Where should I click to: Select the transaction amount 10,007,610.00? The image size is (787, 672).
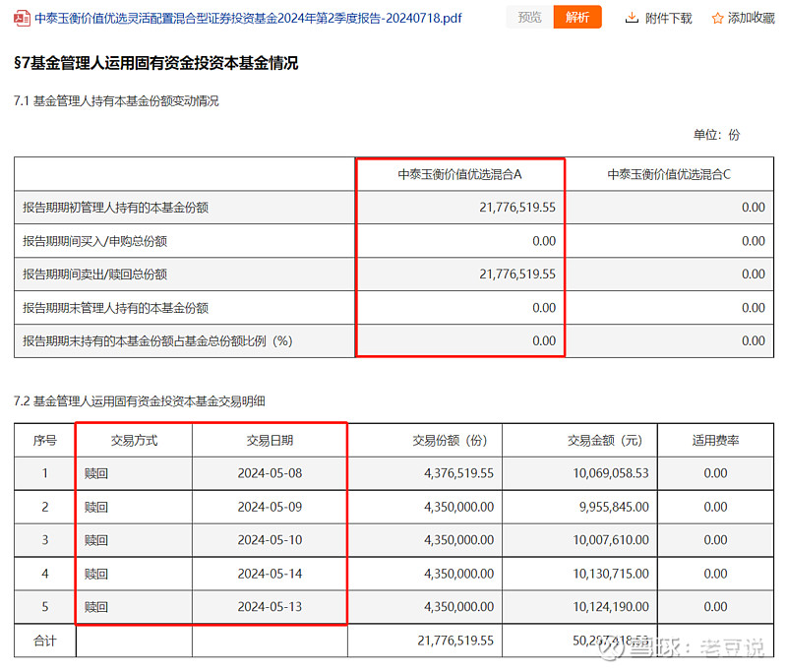(x=611, y=540)
